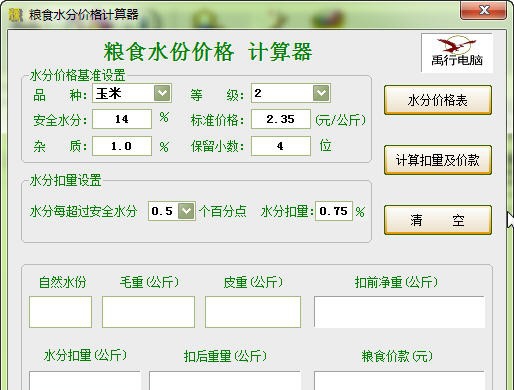This screenshot has height=390, width=514.
Task: Click the 标准价格: label
Action: click(x=217, y=120)
